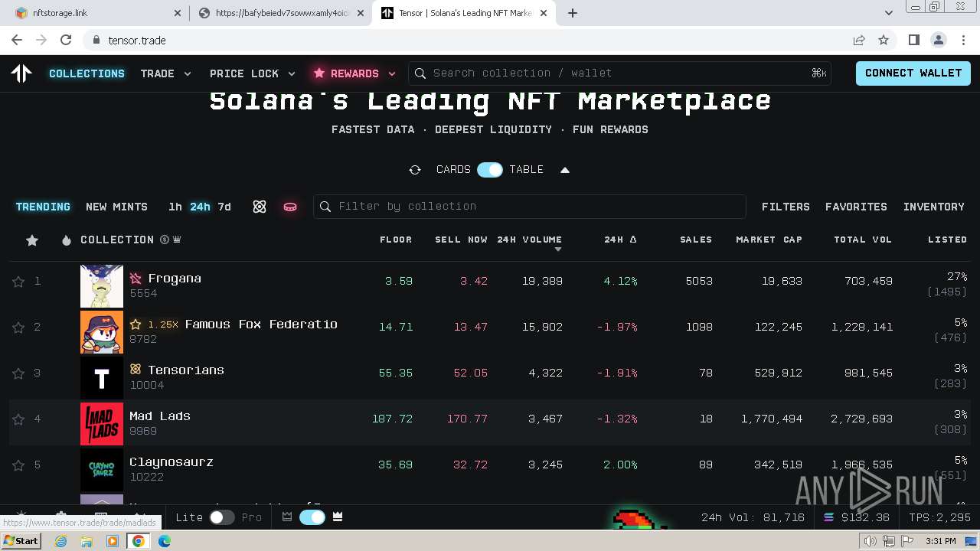Sort table by FLOOR column
The width and height of the screenshot is (980, 551).
396,240
